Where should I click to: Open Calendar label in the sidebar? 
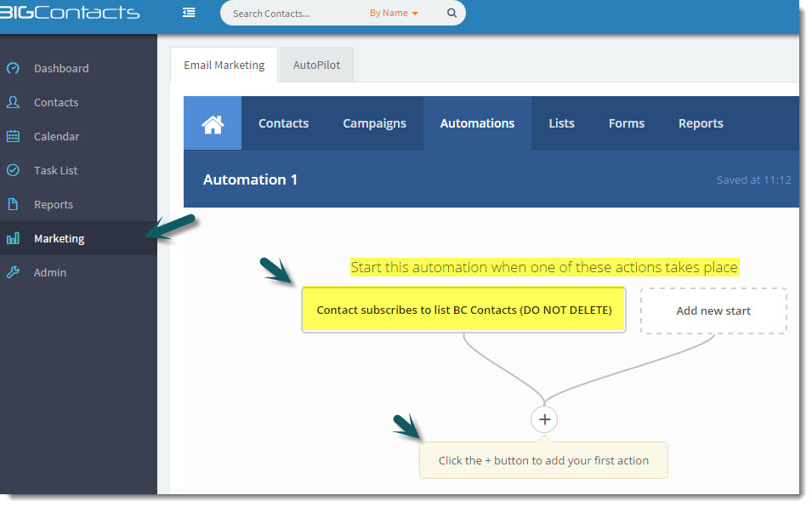coord(56,137)
